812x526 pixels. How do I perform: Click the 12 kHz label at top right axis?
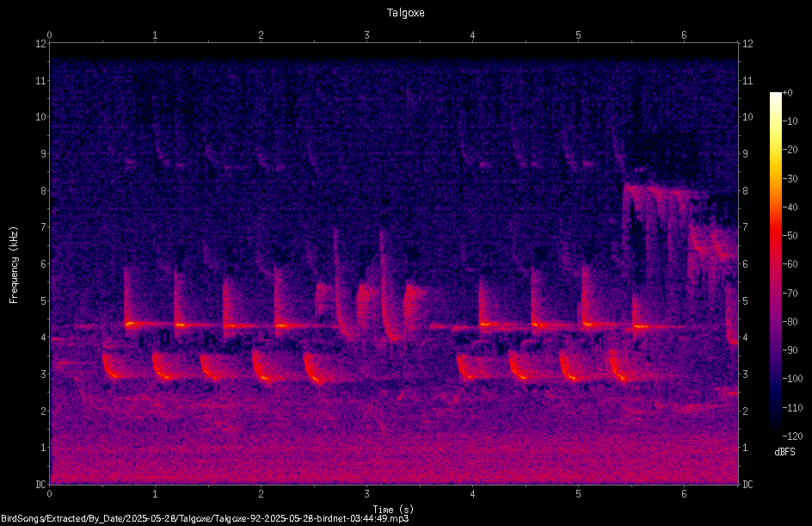[747, 44]
